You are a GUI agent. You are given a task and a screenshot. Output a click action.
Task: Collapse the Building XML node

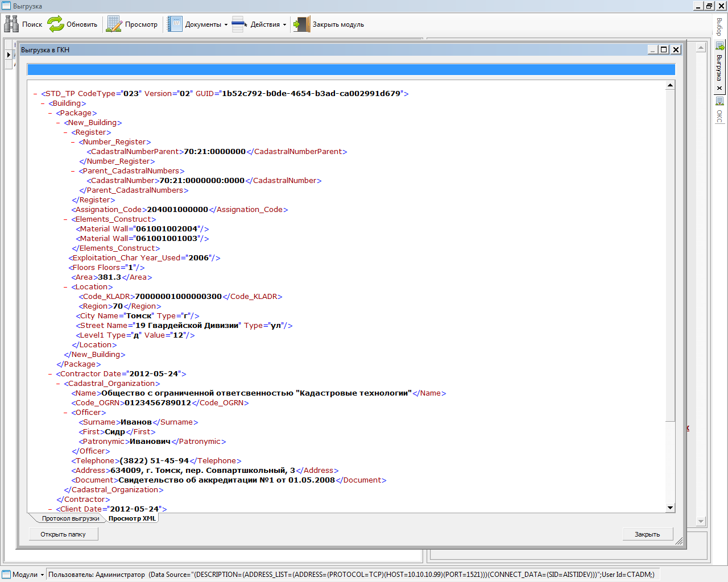point(43,103)
